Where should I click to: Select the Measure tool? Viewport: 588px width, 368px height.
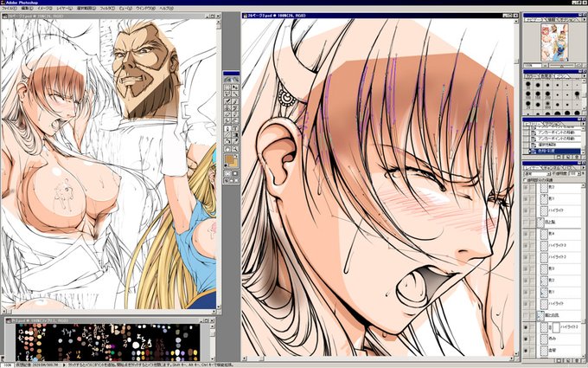click(227, 135)
